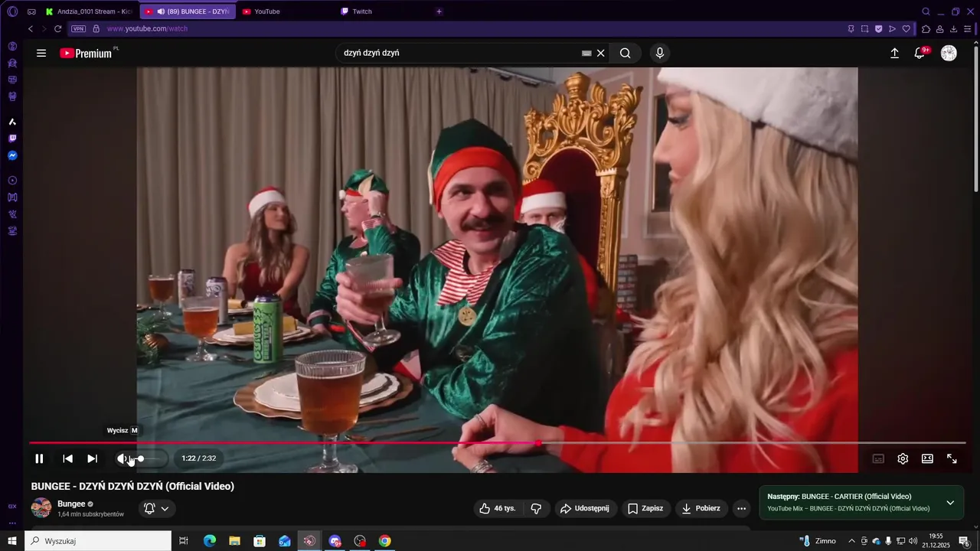Switch to the YouTube tab
The height and width of the screenshot is (551, 980).
click(x=285, y=11)
